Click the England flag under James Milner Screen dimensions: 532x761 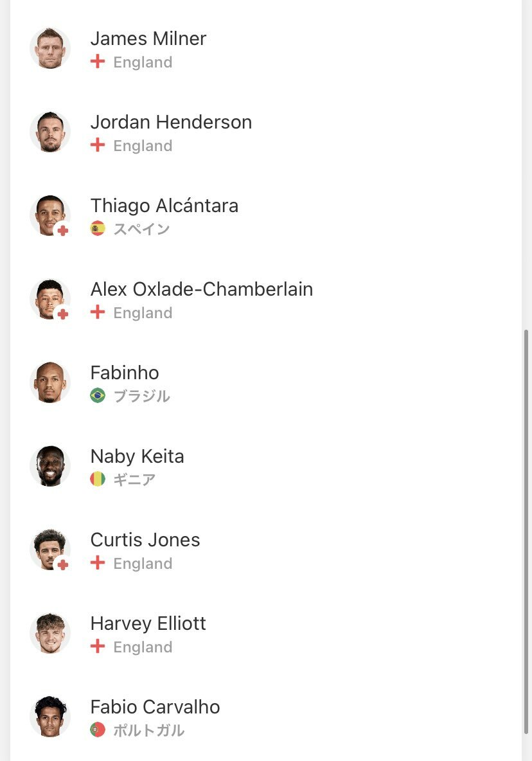(98, 61)
